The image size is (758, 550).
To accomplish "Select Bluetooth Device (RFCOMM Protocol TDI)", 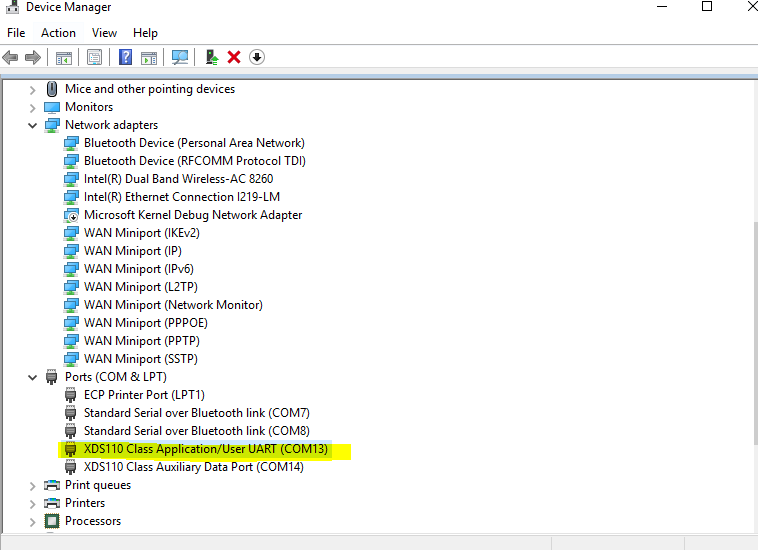I will [x=195, y=161].
